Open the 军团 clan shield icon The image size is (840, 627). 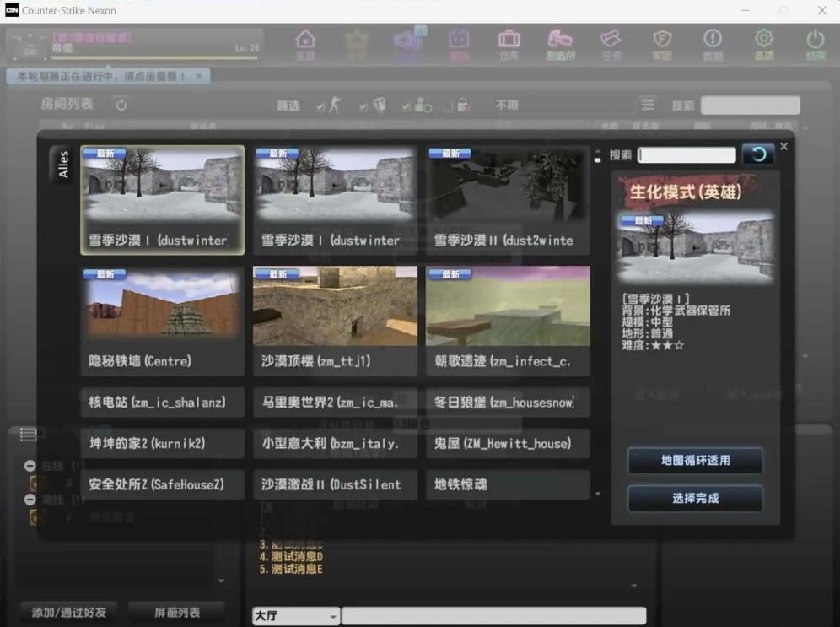662,44
